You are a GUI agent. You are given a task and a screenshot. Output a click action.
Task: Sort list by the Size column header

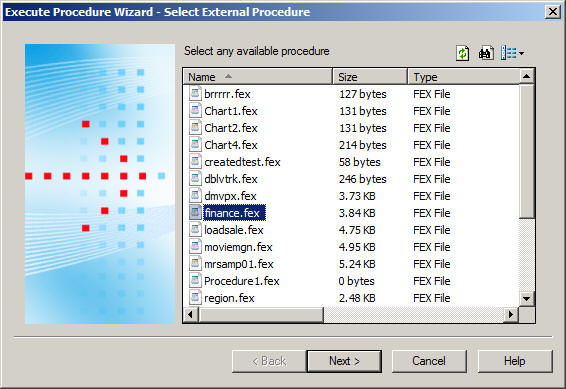370,77
